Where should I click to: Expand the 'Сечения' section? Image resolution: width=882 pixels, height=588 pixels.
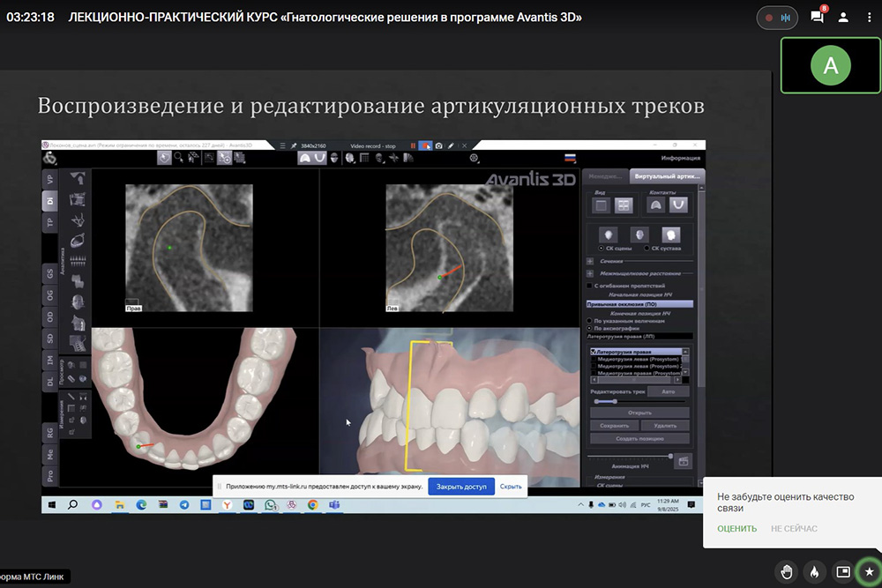pyautogui.click(x=590, y=262)
